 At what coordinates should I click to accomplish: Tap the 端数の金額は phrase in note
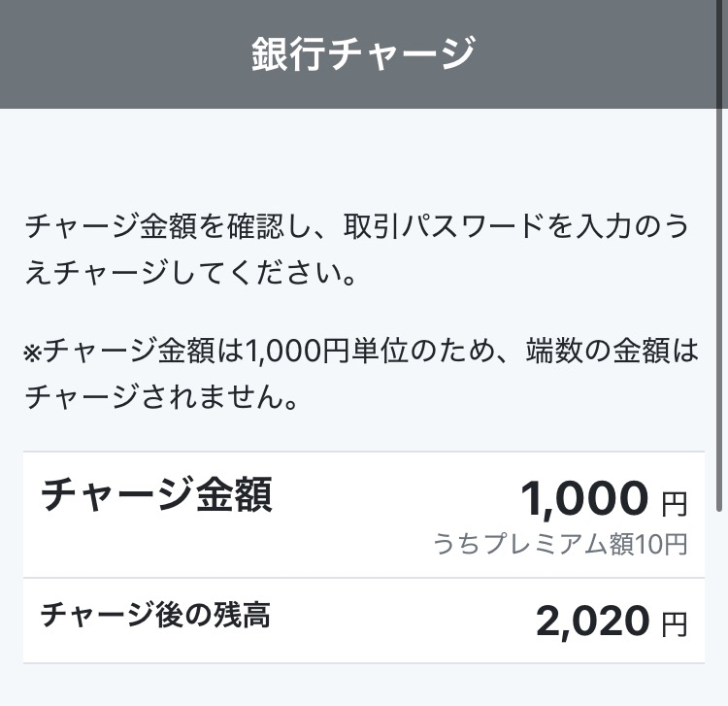612,351
